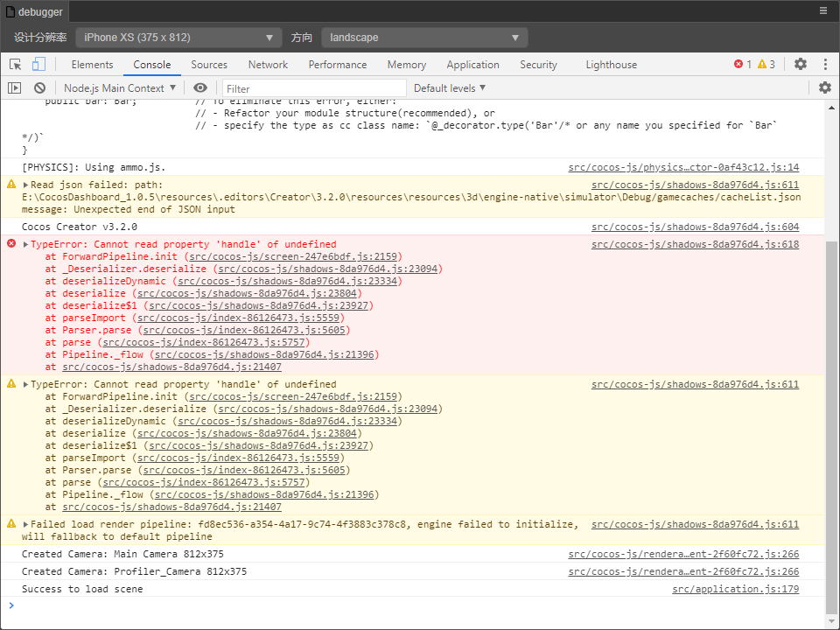Click the red error count badge
840x630 pixels.
pos(743,64)
